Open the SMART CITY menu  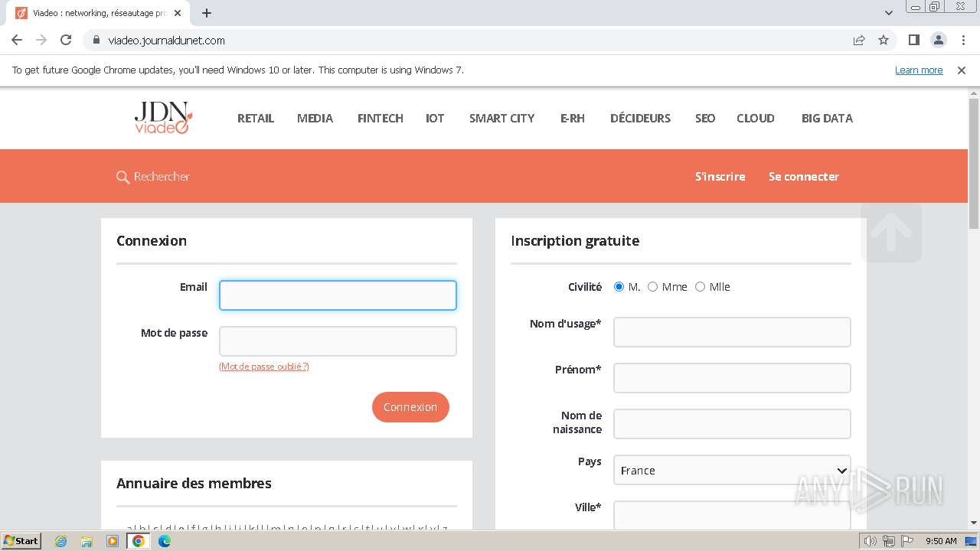click(501, 118)
